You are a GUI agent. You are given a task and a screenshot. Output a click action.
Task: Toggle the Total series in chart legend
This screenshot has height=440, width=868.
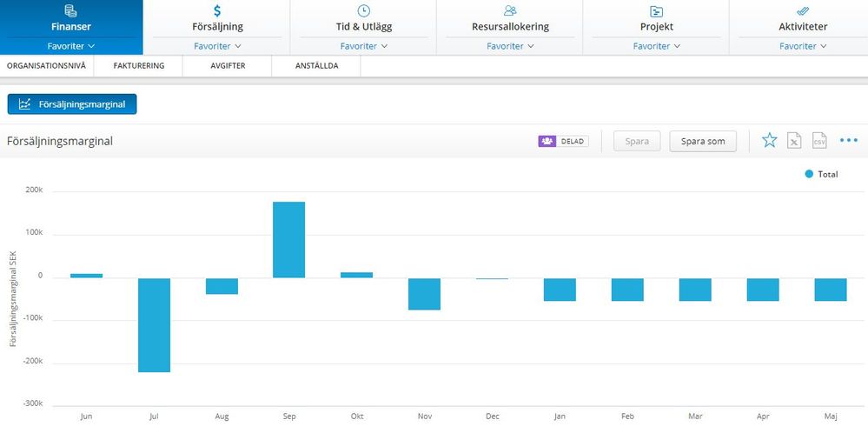tap(821, 174)
